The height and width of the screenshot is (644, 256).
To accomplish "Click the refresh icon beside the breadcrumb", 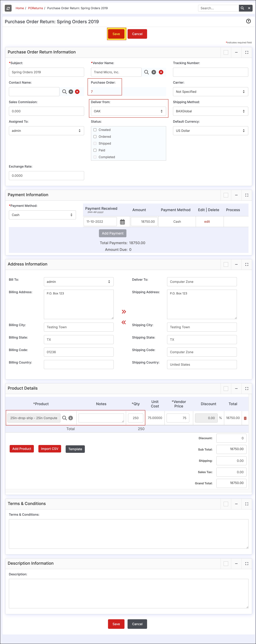I will pos(8,8).
